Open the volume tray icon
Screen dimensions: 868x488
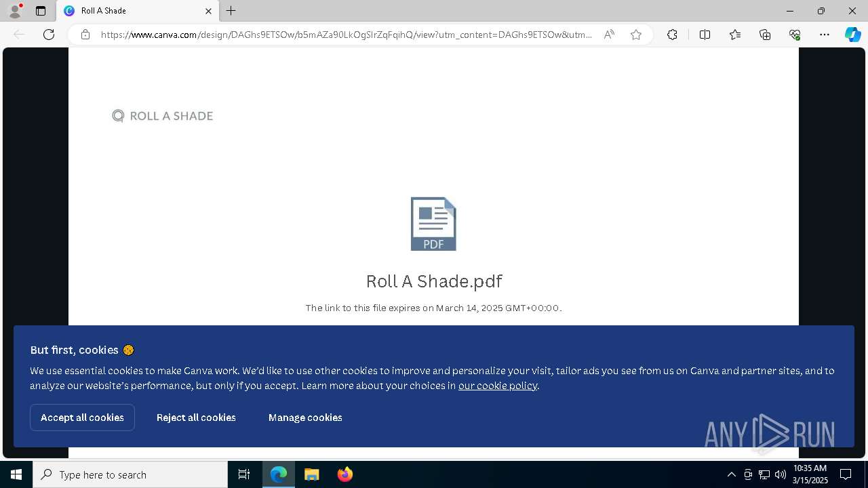tap(781, 474)
